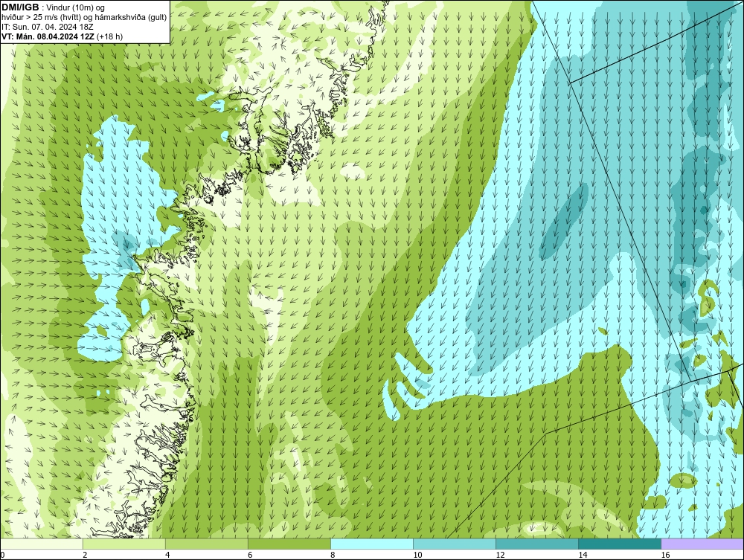Click the 10–12 m/s cyan legend swatch

point(454,544)
